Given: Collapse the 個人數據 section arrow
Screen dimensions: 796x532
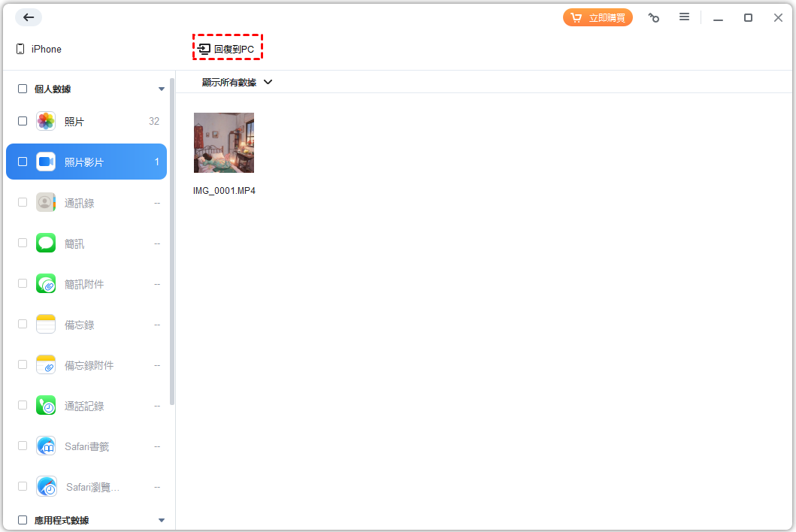Looking at the screenshot, I should point(162,89).
